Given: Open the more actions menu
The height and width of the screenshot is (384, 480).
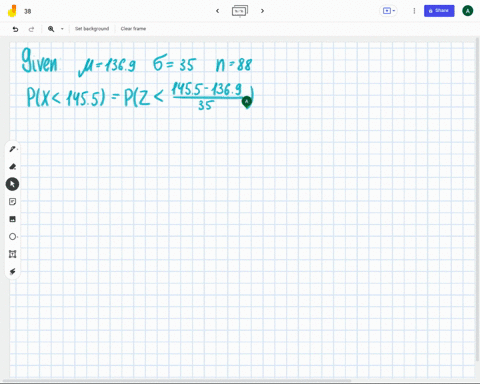Looking at the screenshot, I should point(414,11).
